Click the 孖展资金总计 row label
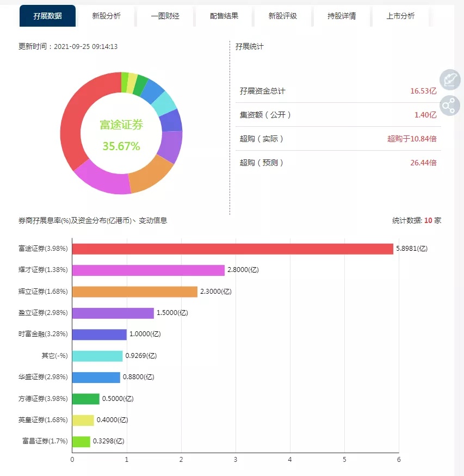Screen dimensions: 464x476 [263, 91]
